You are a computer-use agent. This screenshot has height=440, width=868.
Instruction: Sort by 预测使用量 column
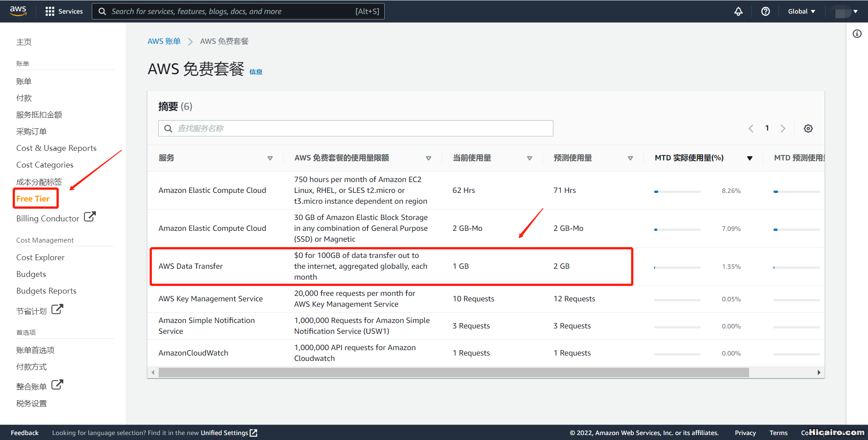630,158
